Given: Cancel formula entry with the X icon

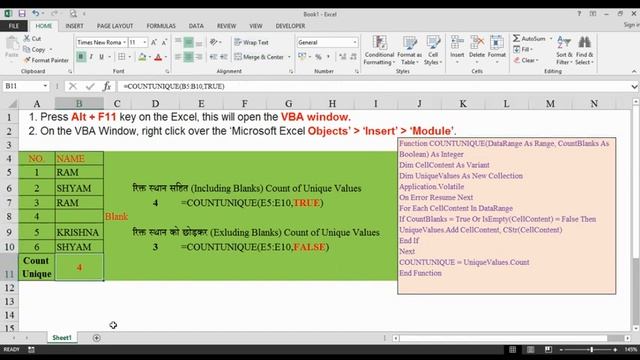Looking at the screenshot, I should pos(73,86).
